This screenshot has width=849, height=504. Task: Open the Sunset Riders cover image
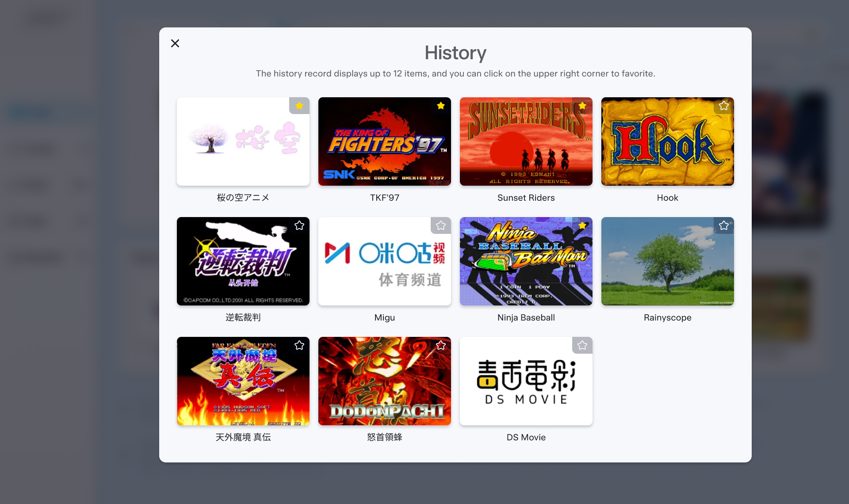[x=526, y=141]
